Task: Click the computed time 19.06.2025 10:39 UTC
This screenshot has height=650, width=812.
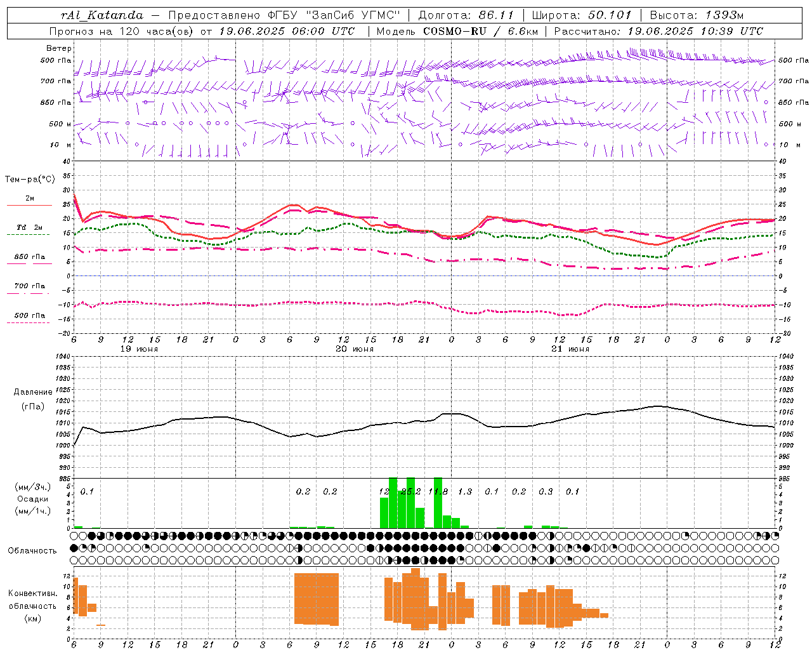Action: coord(695,31)
